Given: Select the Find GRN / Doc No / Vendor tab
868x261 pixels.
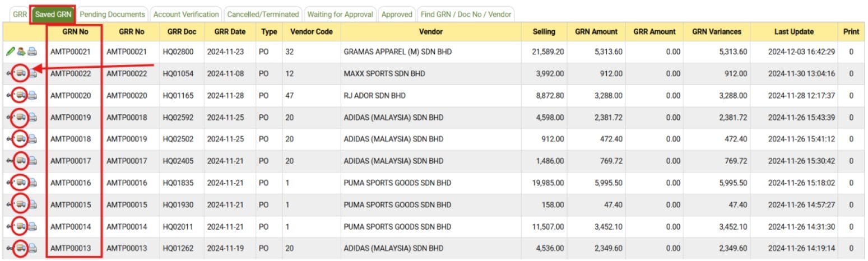Looking at the screenshot, I should 466,15.
